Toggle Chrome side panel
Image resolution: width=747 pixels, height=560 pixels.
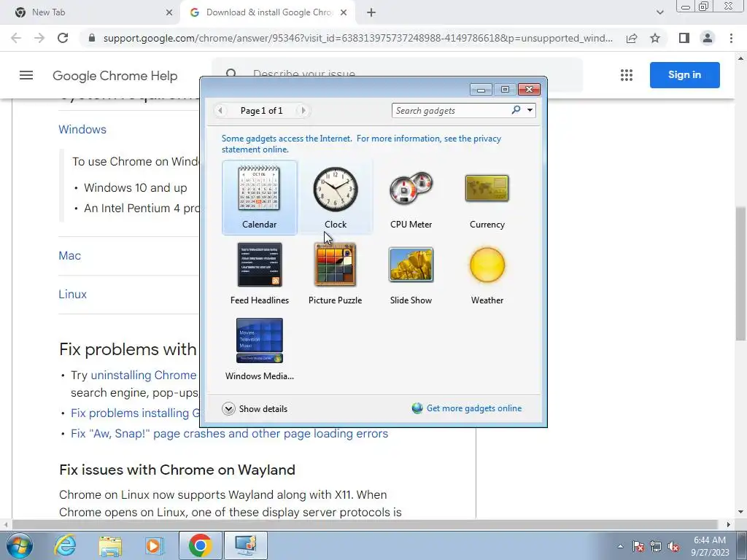(684, 38)
